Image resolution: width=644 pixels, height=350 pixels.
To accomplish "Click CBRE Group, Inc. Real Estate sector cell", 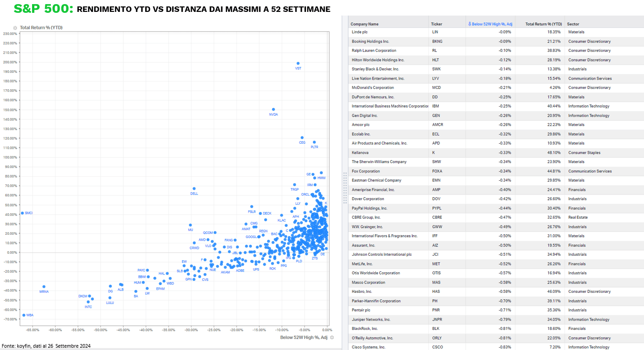I will [x=578, y=217].
